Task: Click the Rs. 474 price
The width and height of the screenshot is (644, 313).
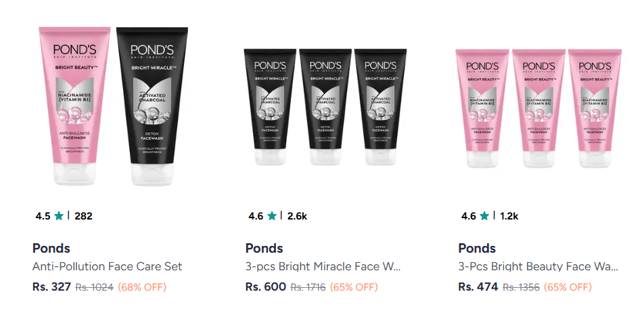Action: point(478,287)
